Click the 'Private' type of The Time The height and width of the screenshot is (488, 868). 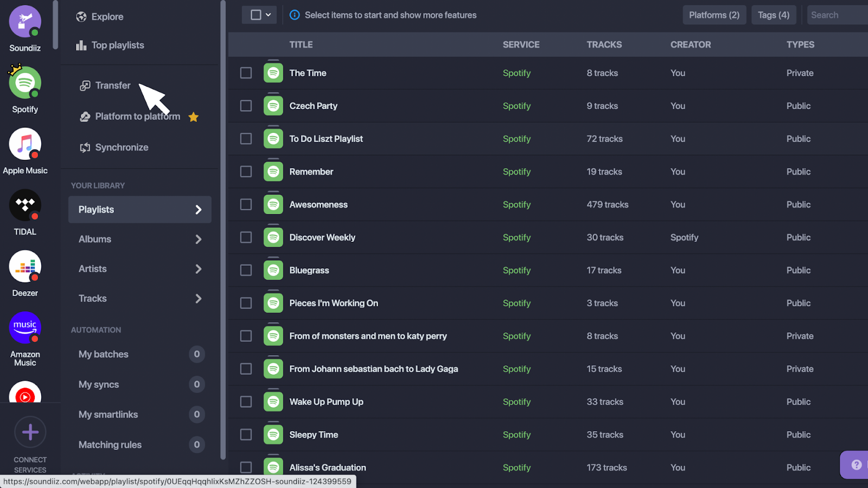click(x=800, y=73)
